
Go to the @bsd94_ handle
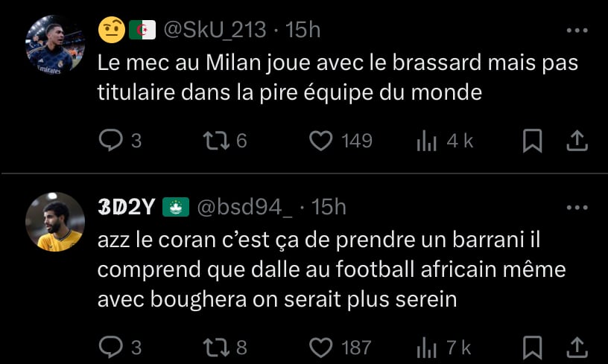(244, 208)
